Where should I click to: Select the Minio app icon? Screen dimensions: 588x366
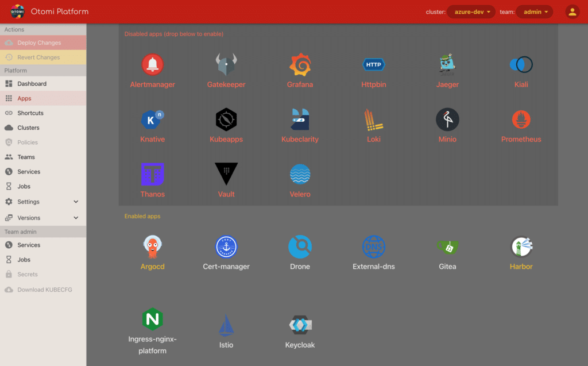pos(447,120)
